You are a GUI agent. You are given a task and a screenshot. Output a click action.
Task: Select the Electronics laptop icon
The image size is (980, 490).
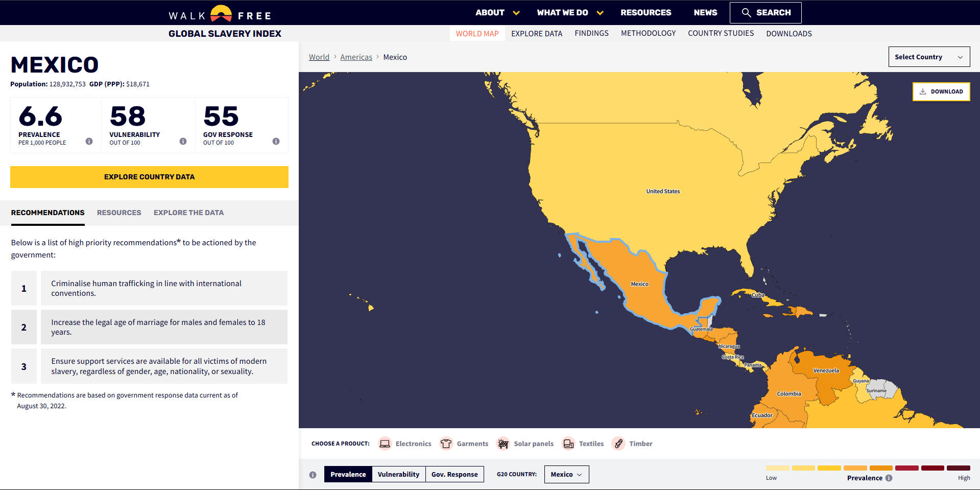(x=385, y=444)
